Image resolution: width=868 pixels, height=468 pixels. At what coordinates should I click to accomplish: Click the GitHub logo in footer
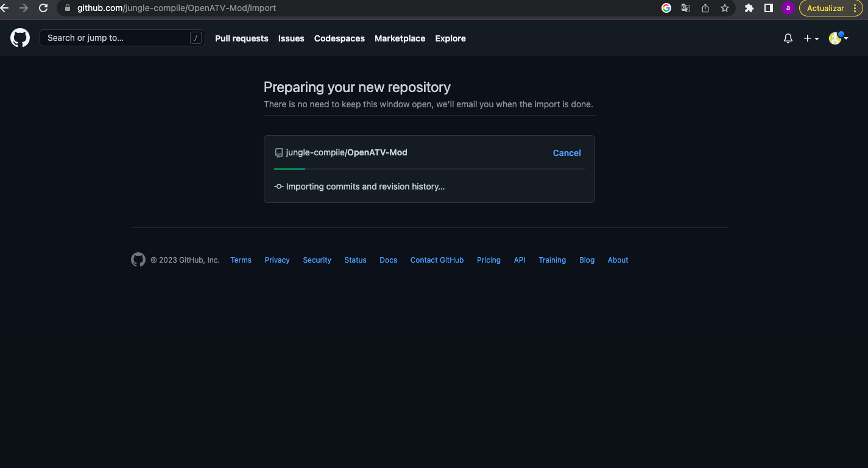coord(138,260)
